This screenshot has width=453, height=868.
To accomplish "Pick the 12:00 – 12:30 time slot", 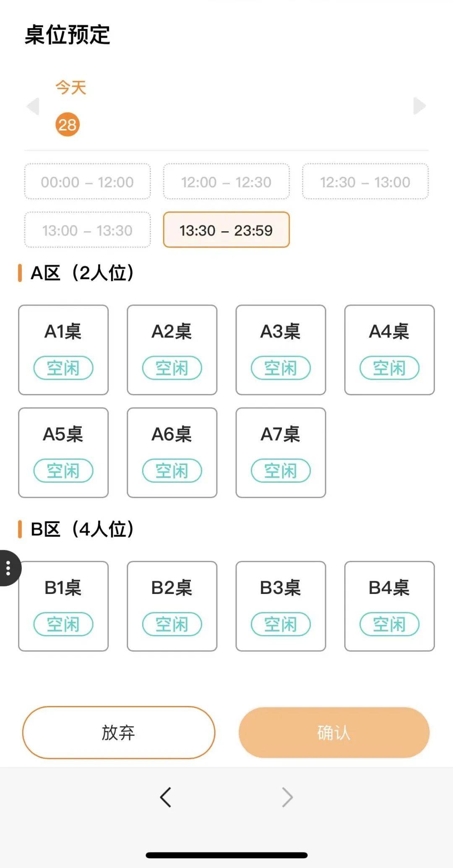I will point(226,182).
